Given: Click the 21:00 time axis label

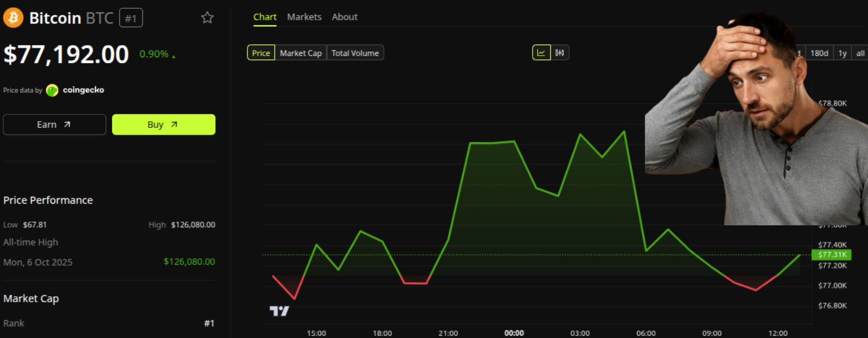Looking at the screenshot, I should pyautogui.click(x=448, y=333).
